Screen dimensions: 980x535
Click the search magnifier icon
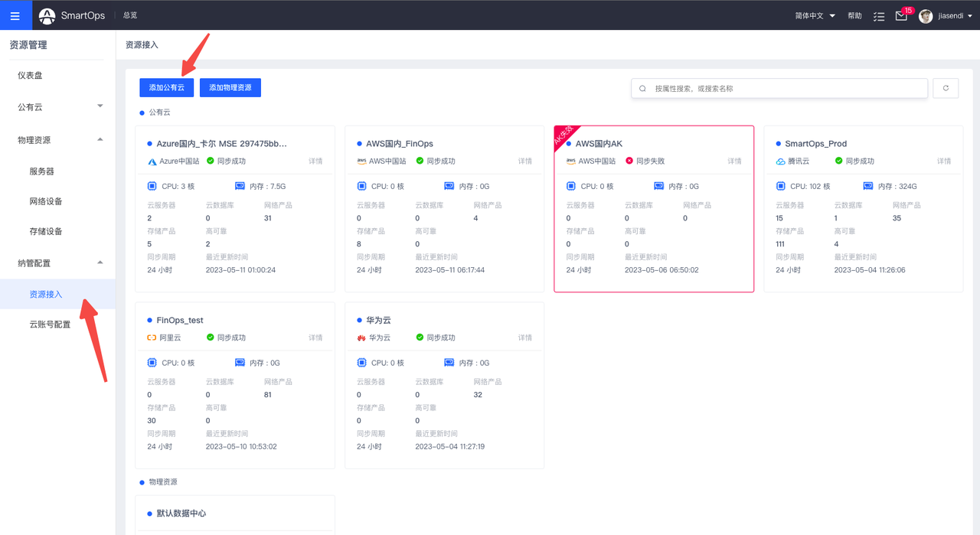(642, 89)
